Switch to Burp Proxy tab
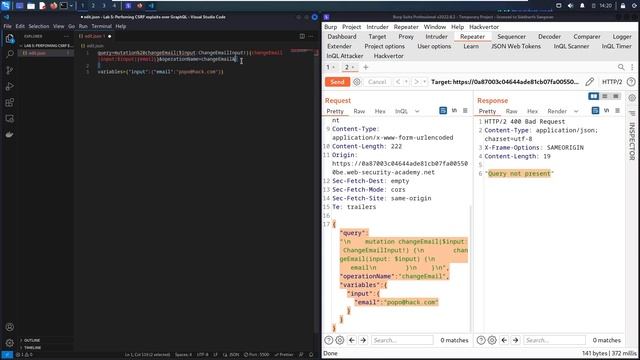The image size is (640, 360). click(406, 36)
